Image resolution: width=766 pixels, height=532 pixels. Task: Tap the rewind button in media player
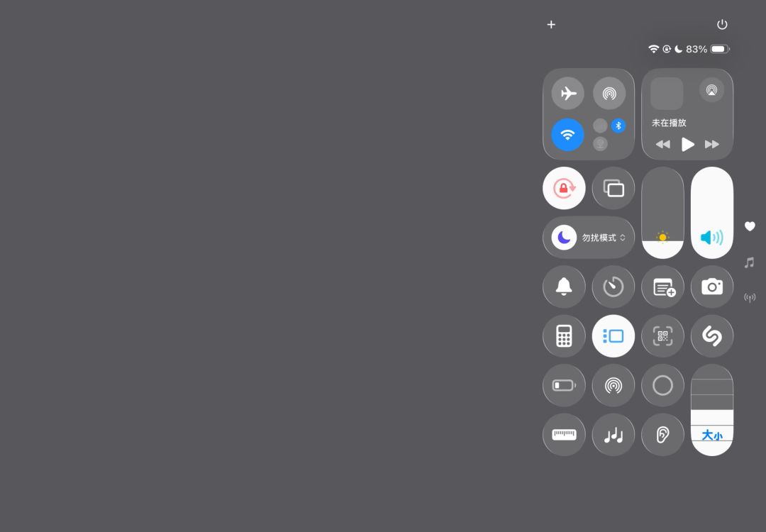pyautogui.click(x=663, y=144)
